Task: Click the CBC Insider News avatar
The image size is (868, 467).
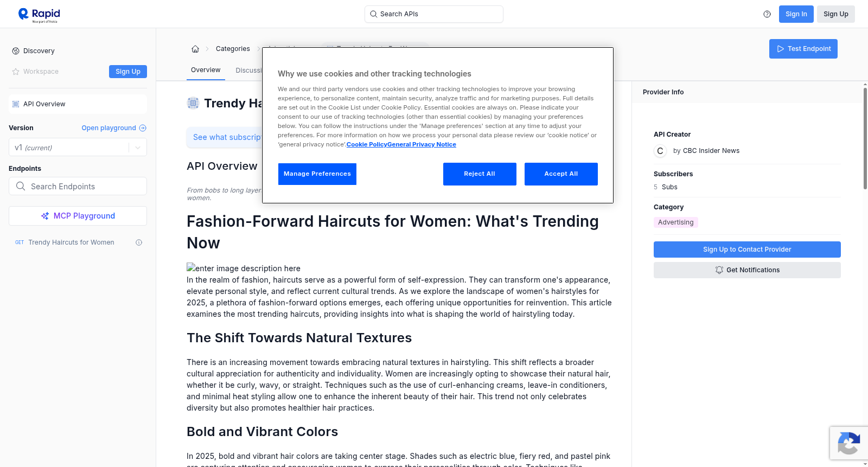Action: [660, 151]
